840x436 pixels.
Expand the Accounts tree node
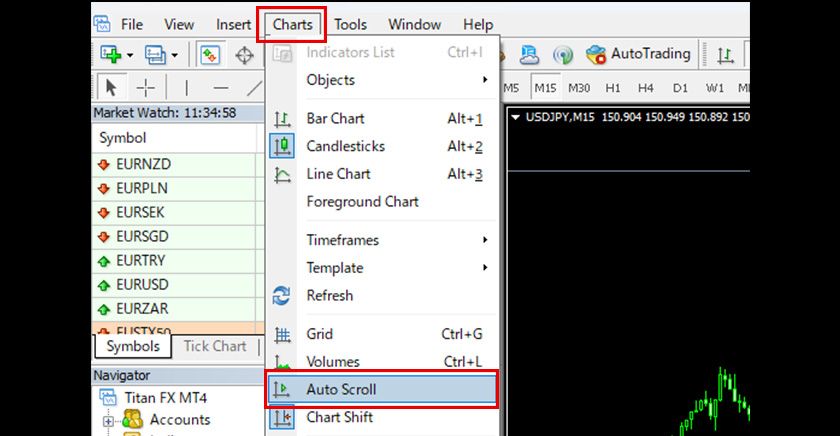pos(109,421)
